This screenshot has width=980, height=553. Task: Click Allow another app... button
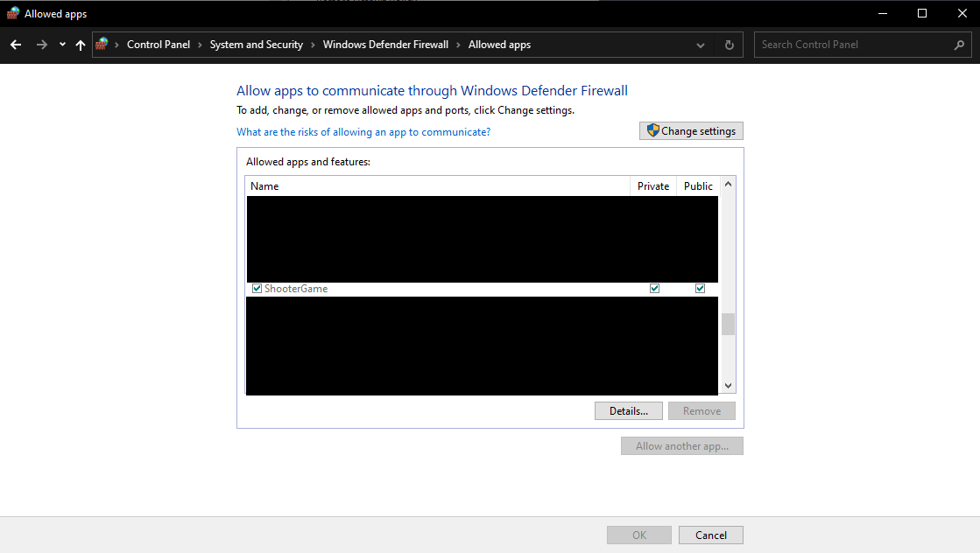[682, 445]
